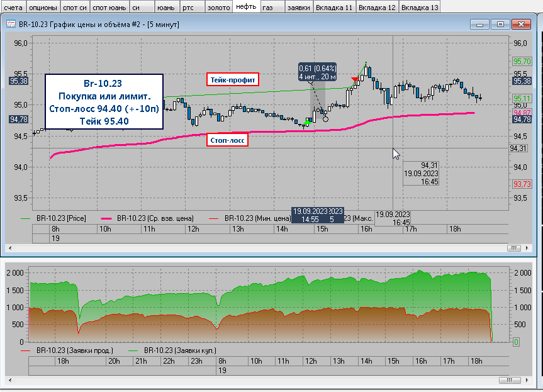Click the 16h label on price time axis
Screen dimensions: 543x392
tap(366, 229)
